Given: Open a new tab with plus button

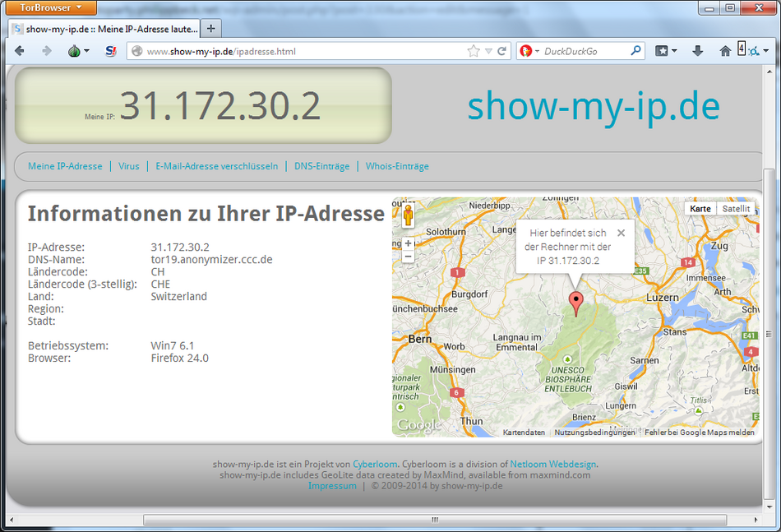Looking at the screenshot, I should 210,28.
